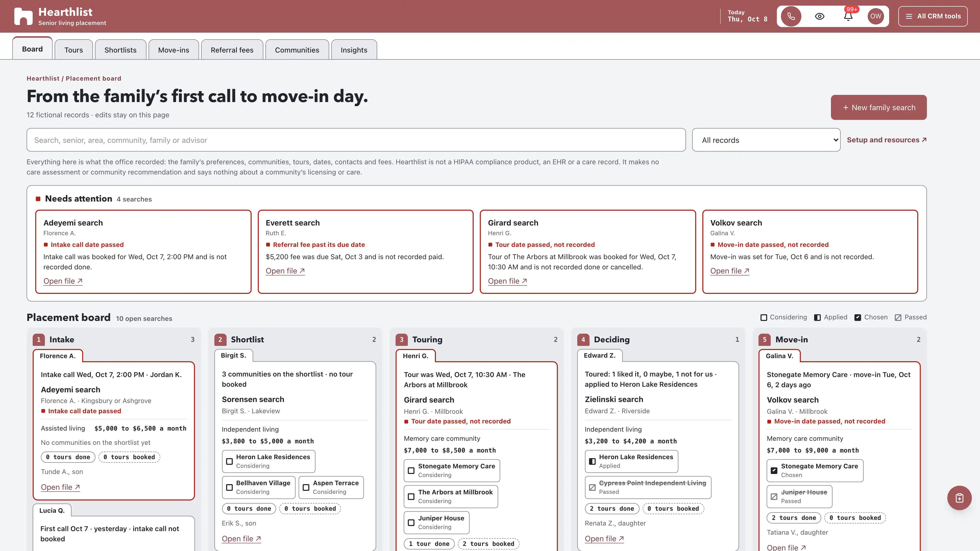Open the Move-ins tab
Screen dimensions: 980x551
[174, 50]
